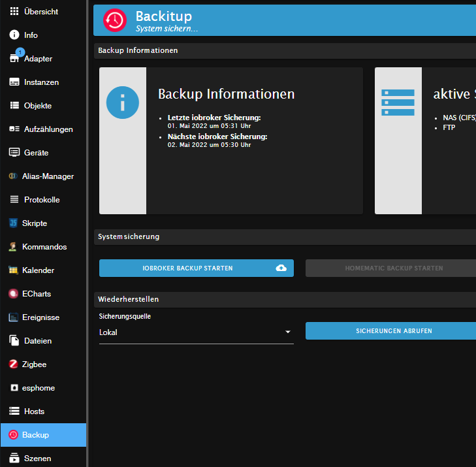Image resolution: width=476 pixels, height=467 pixels.
Task: Click the Skripte JS icon
Action: pyautogui.click(x=13, y=223)
